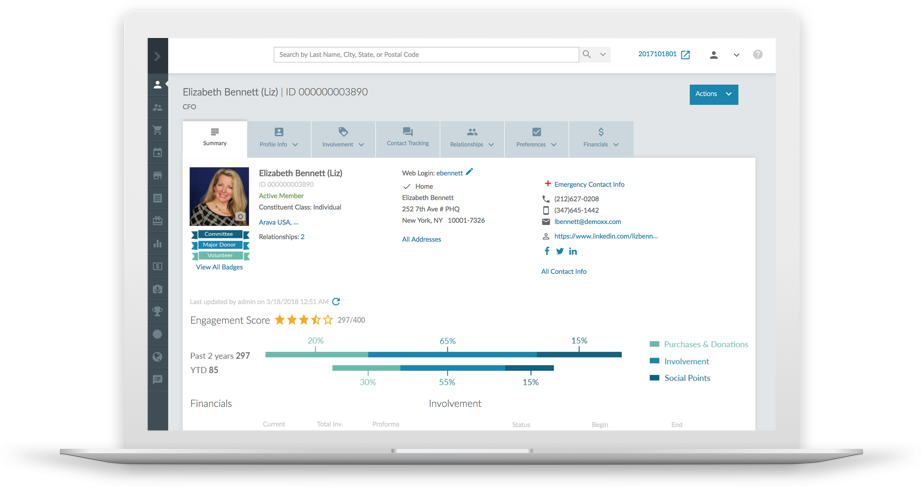Open the Financials tab

601,138
